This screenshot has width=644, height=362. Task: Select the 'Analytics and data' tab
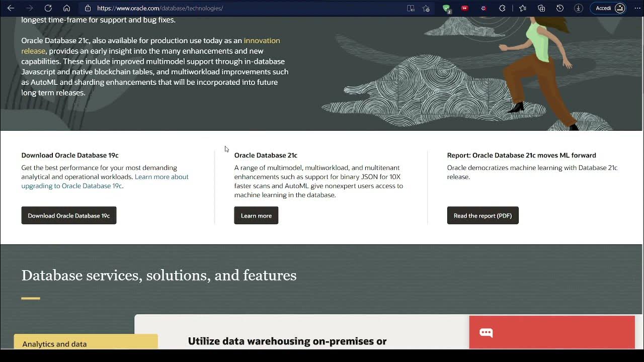(x=86, y=342)
